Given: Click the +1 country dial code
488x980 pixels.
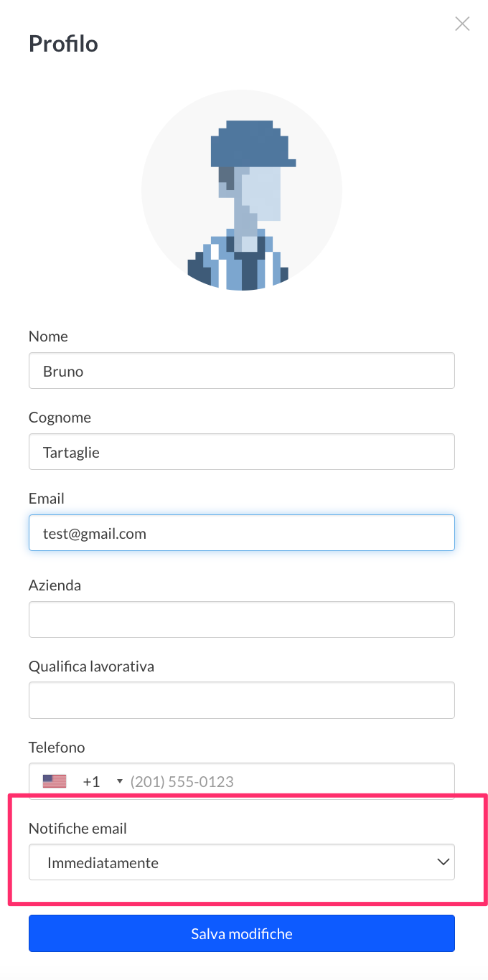Looking at the screenshot, I should click(x=91, y=781).
